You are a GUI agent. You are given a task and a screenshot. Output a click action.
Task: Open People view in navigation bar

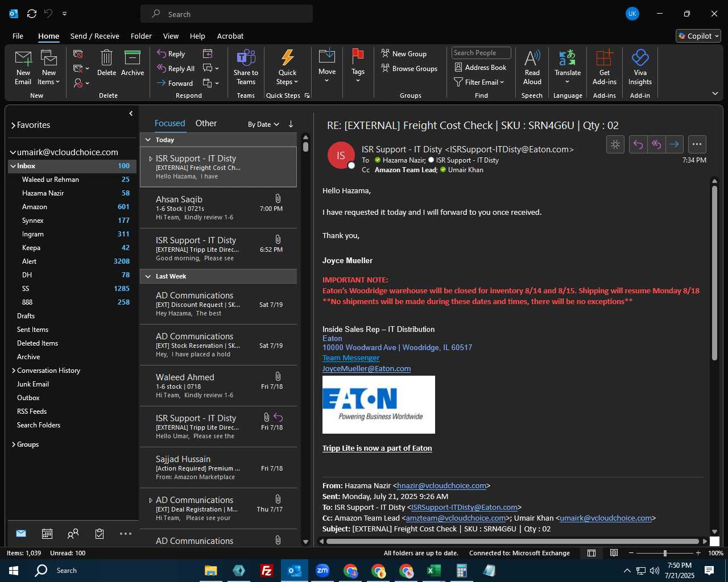tap(73, 533)
